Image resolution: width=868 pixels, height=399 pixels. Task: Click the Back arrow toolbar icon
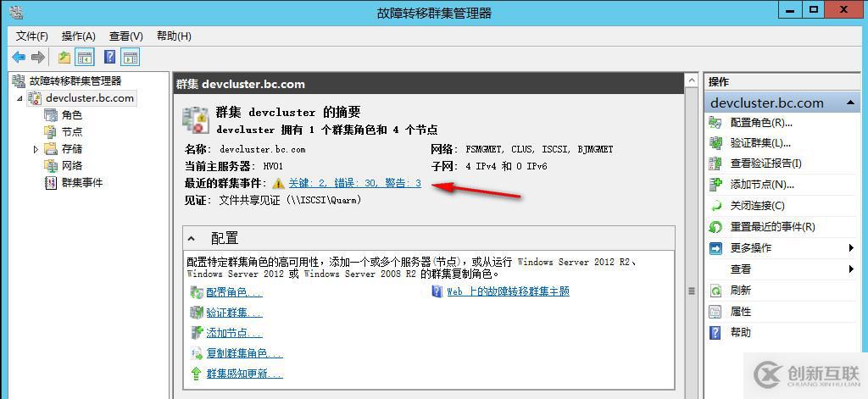pyautogui.click(x=19, y=57)
